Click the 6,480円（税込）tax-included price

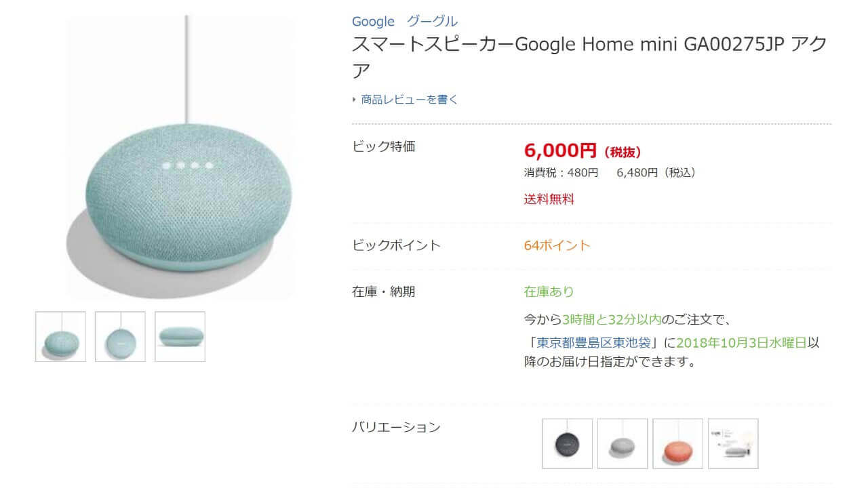click(656, 173)
